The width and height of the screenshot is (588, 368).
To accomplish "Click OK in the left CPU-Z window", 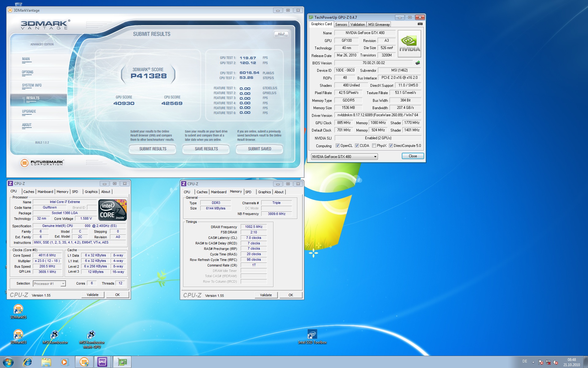I will pyautogui.click(x=118, y=295).
